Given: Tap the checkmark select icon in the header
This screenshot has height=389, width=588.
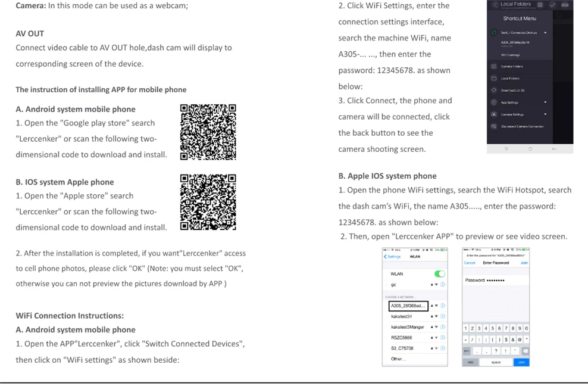Looking at the screenshot, I should point(552,5).
